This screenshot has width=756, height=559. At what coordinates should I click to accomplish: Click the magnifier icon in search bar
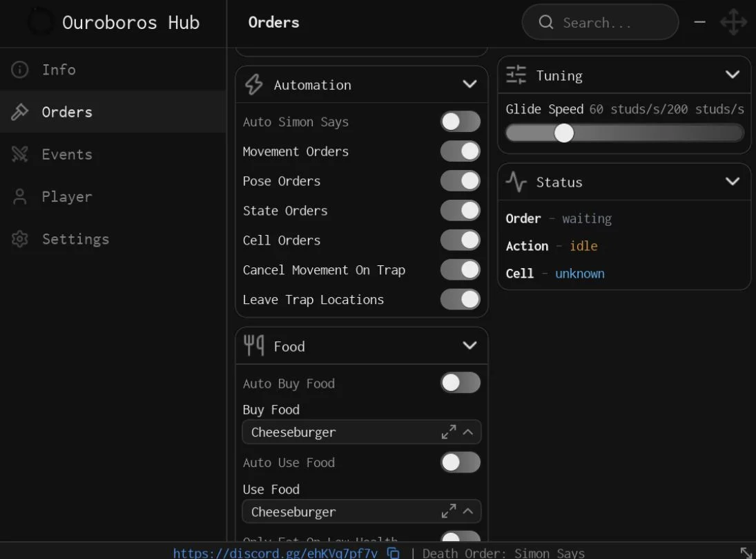coord(546,22)
